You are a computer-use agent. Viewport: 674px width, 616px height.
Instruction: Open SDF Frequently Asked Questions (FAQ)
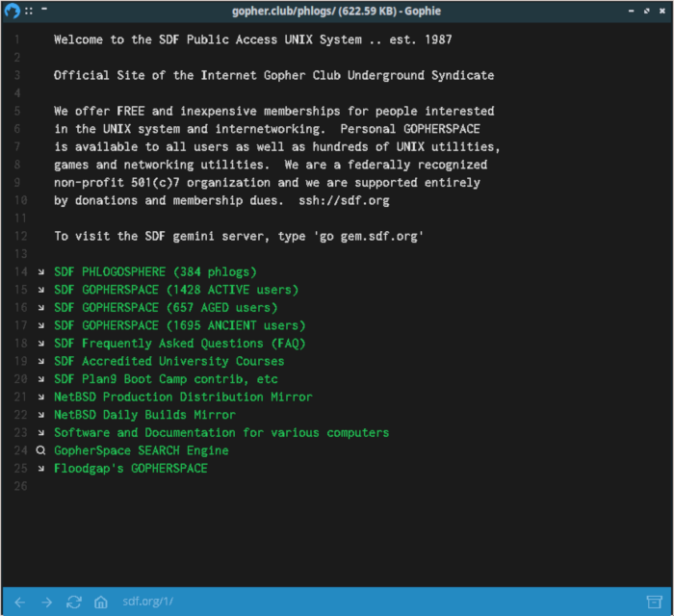point(180,344)
